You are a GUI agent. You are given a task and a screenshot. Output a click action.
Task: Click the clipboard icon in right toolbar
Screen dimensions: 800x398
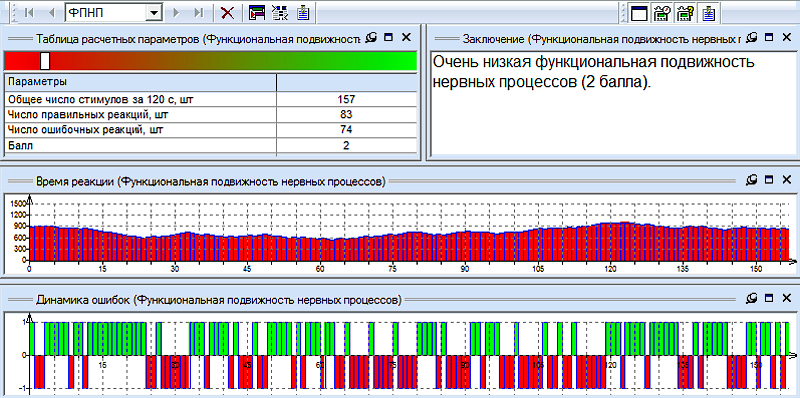pos(708,13)
